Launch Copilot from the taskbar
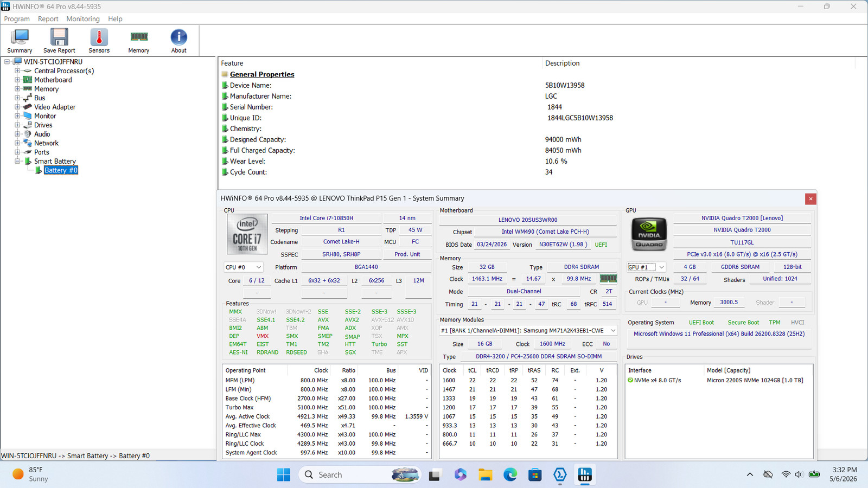 [460, 475]
